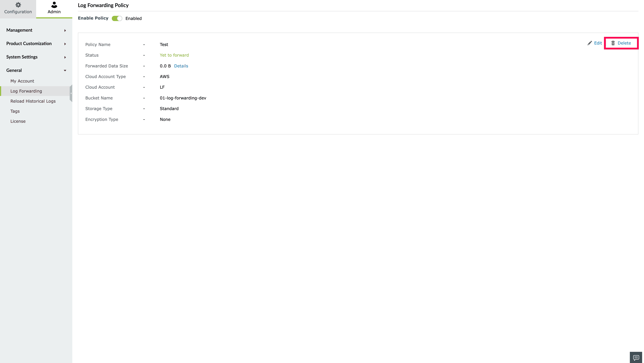Click the Admin user icon

pyautogui.click(x=54, y=5)
